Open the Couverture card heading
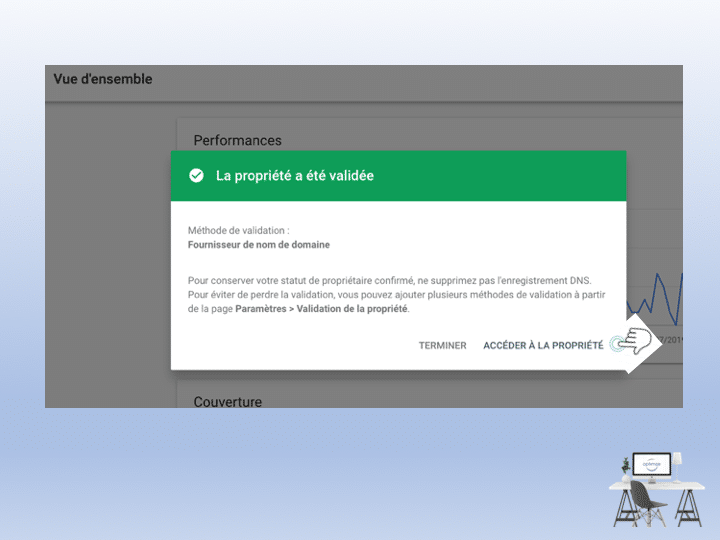720x540 pixels. [228, 402]
